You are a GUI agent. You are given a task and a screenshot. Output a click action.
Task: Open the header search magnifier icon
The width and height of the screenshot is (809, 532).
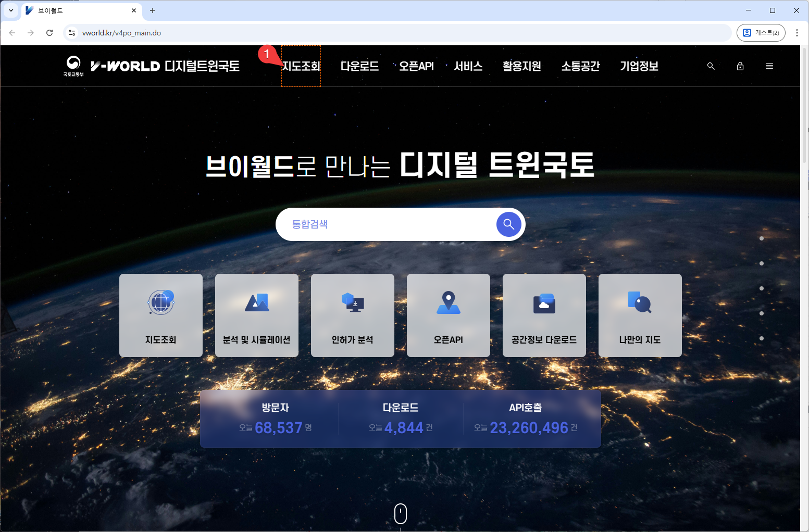click(x=711, y=66)
